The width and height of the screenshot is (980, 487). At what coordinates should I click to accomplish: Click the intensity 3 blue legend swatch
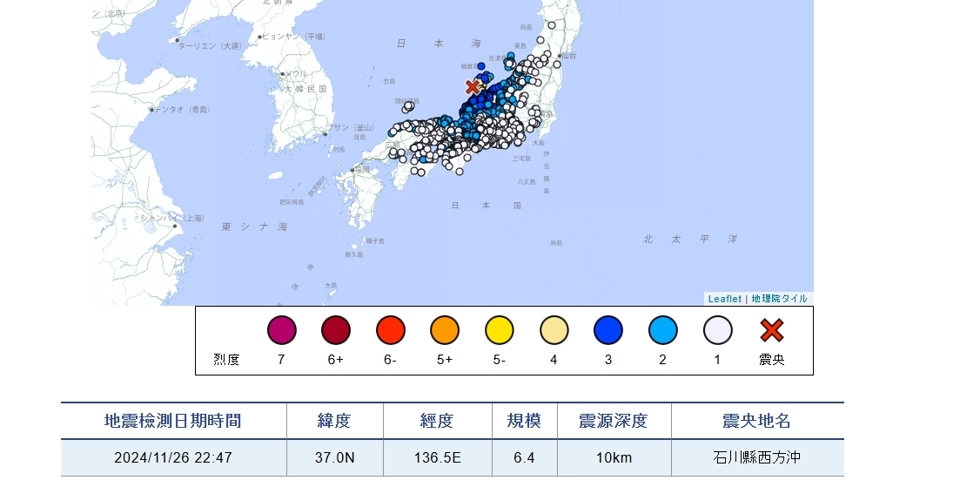(x=608, y=330)
